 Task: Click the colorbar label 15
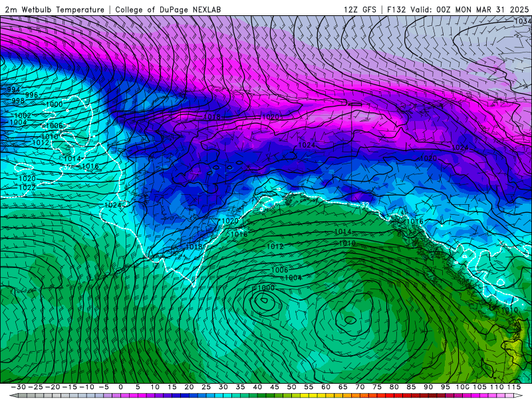172,387
